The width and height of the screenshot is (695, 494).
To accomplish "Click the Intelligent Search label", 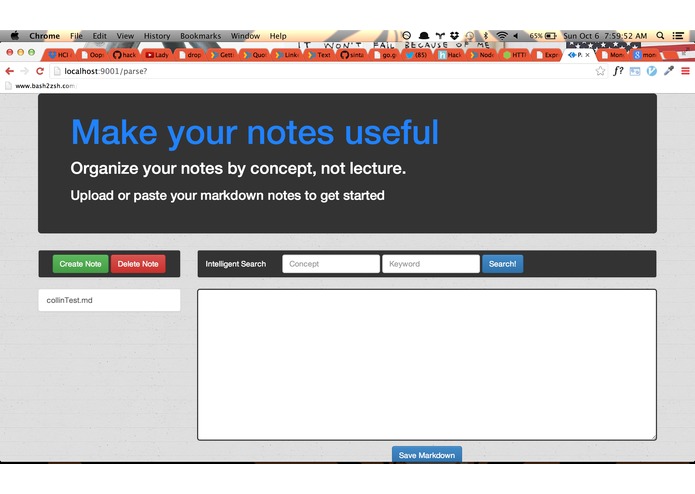I will (236, 264).
